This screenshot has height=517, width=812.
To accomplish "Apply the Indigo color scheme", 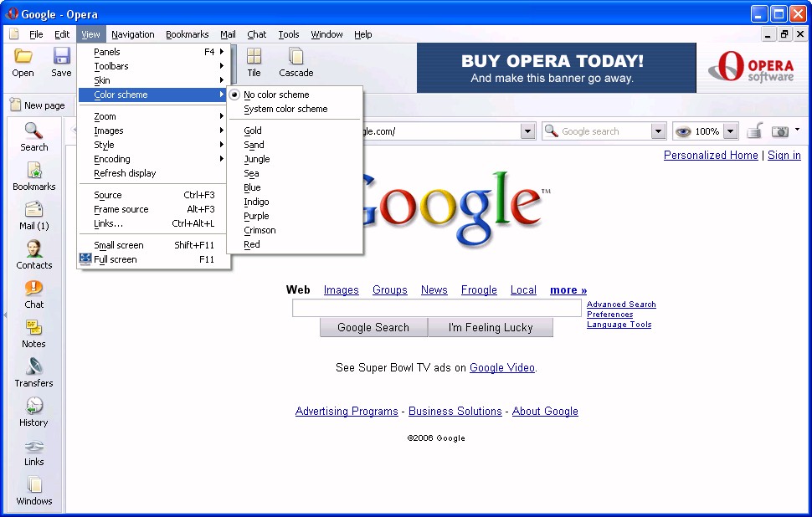I will 256,202.
